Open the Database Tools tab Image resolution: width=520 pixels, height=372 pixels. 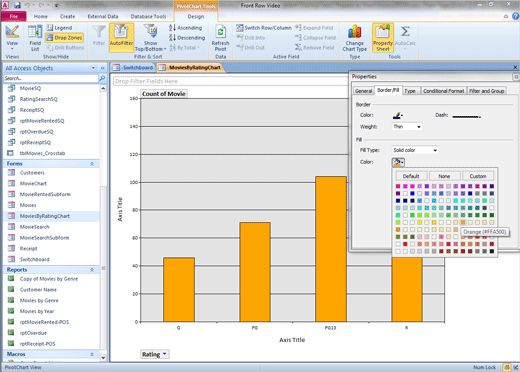(x=148, y=16)
